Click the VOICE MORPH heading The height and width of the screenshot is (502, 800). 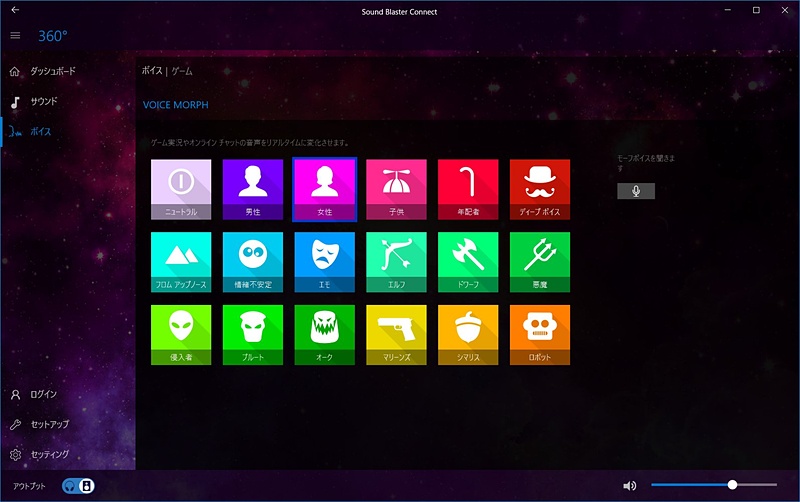(176, 105)
